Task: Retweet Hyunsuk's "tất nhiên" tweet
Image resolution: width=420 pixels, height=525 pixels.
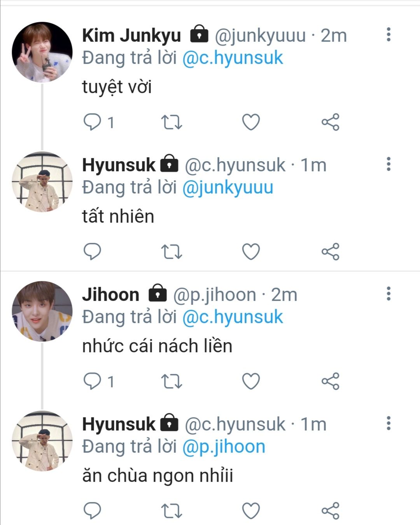Action: (x=171, y=251)
